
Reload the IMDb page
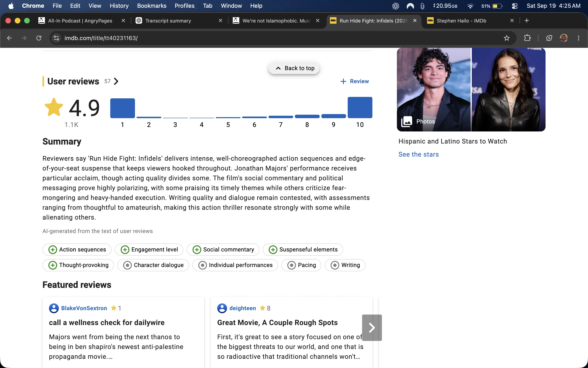coord(39,38)
